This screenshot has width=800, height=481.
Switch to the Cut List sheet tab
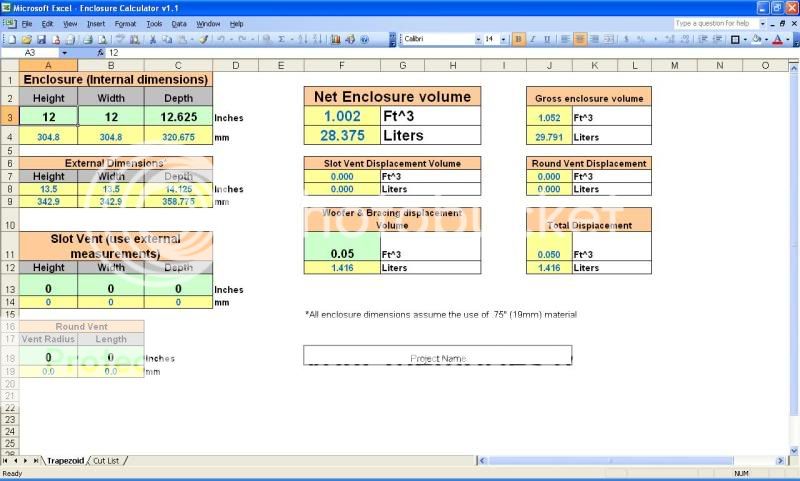click(106, 461)
